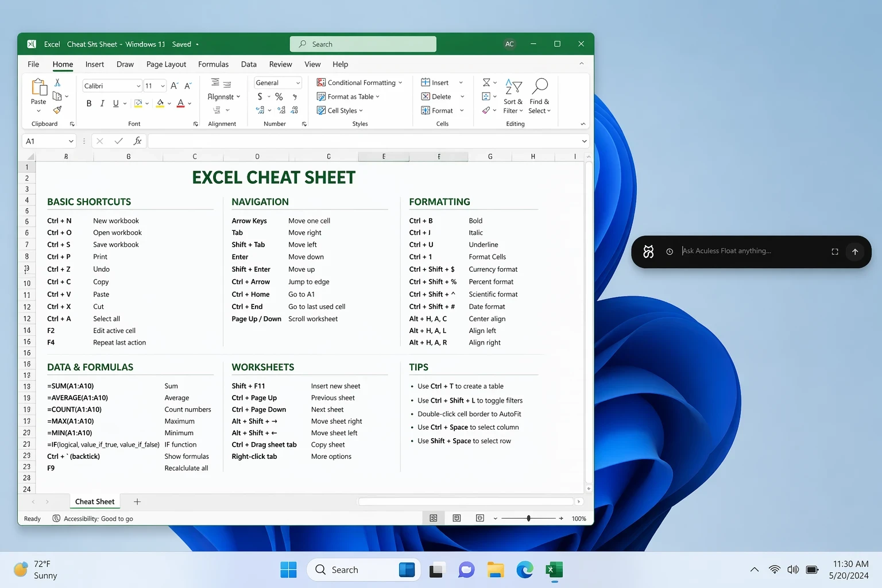Decrease font size with the smaller A
Viewport: 882px width, 588px height.
tap(187, 86)
